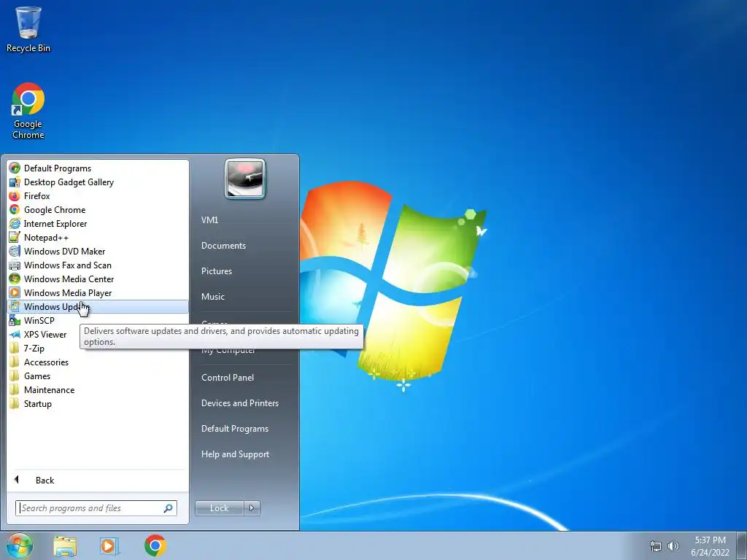Go Back to the main Start menu
The height and width of the screenshot is (560, 747).
tap(44, 480)
